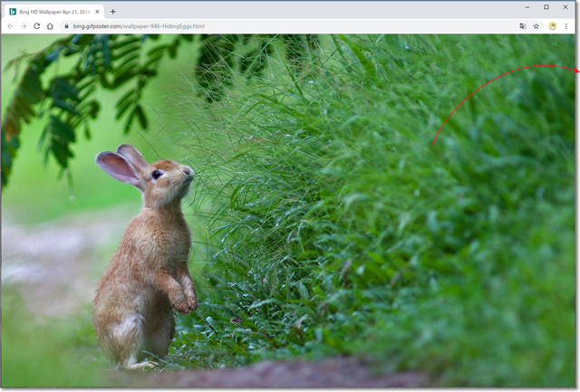This screenshot has width=580, height=392.
Task: Reload the wallpaper page
Action: [x=36, y=26]
